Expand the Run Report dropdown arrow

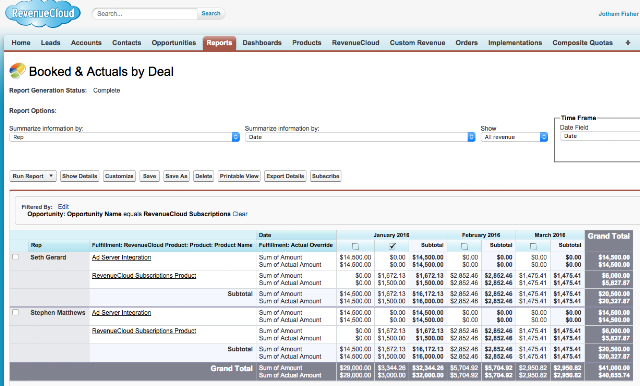coord(51,176)
